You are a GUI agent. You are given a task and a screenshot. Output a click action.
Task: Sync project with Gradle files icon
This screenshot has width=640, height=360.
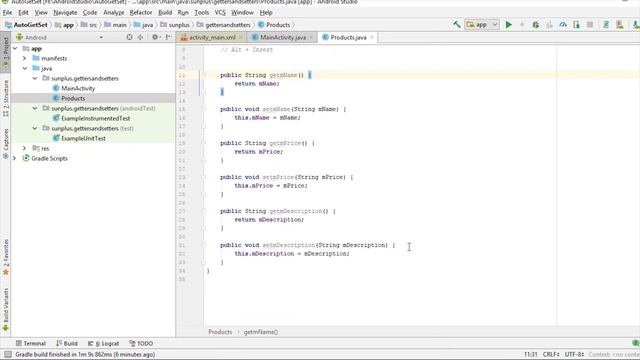(x=606, y=25)
